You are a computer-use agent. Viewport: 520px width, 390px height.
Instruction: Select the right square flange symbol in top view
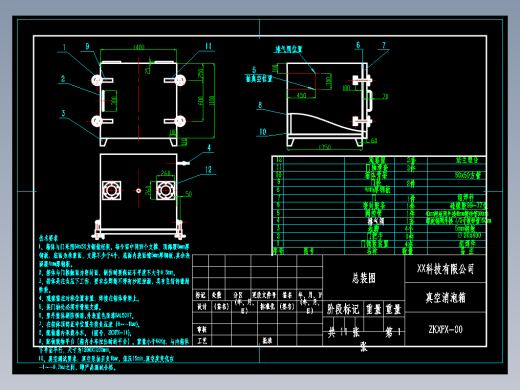[x=166, y=190]
